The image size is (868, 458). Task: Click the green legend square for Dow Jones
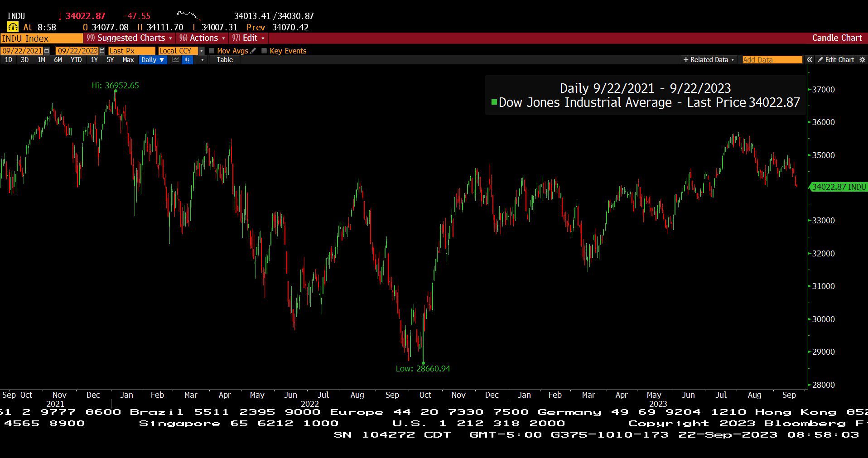coord(494,102)
